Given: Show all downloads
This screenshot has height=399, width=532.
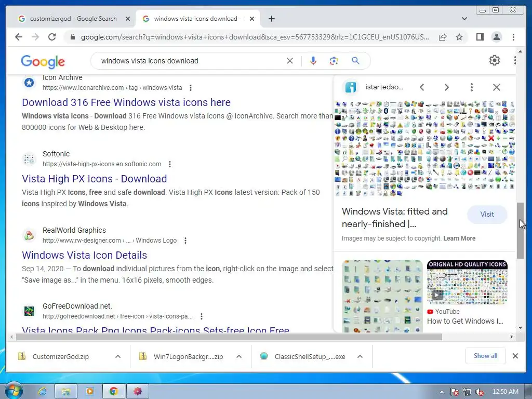Looking at the screenshot, I should [x=486, y=356].
